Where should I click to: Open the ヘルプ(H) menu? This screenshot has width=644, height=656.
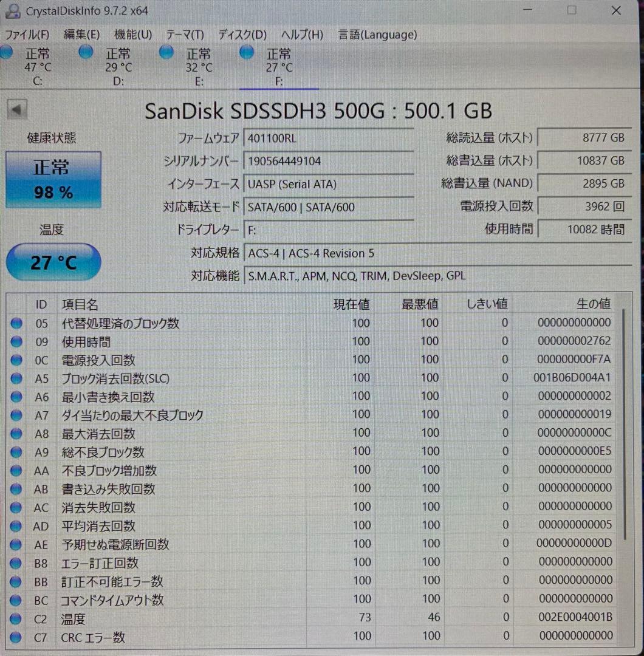click(302, 34)
